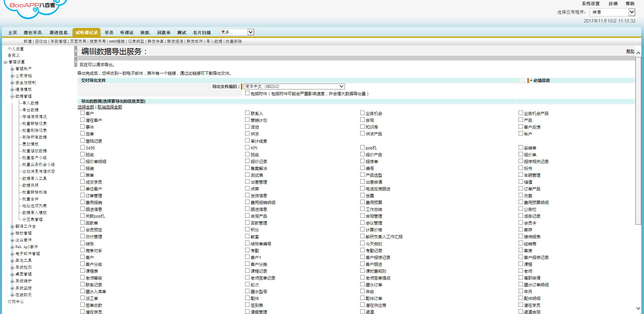Tick the 会员卡 checkbox

point(521,223)
